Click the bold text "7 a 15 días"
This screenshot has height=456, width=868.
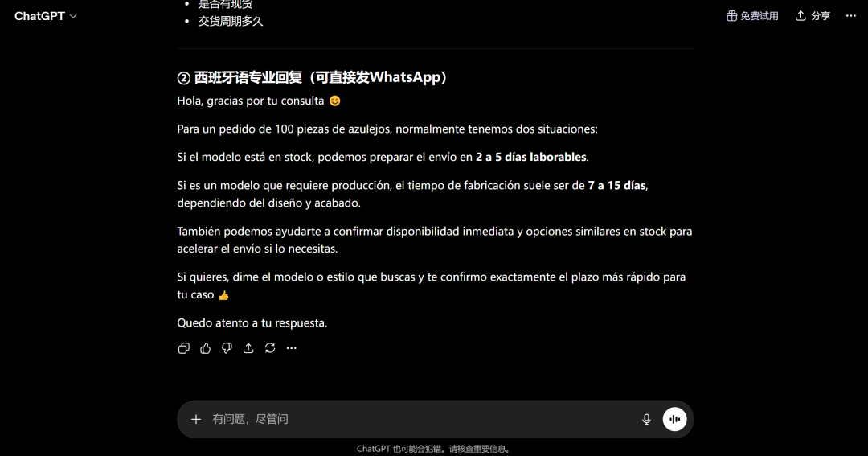(x=616, y=186)
